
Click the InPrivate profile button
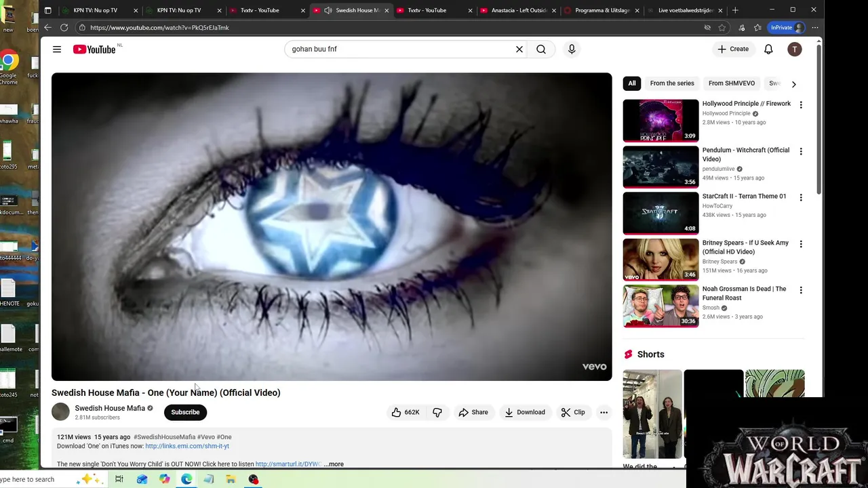[x=787, y=27]
